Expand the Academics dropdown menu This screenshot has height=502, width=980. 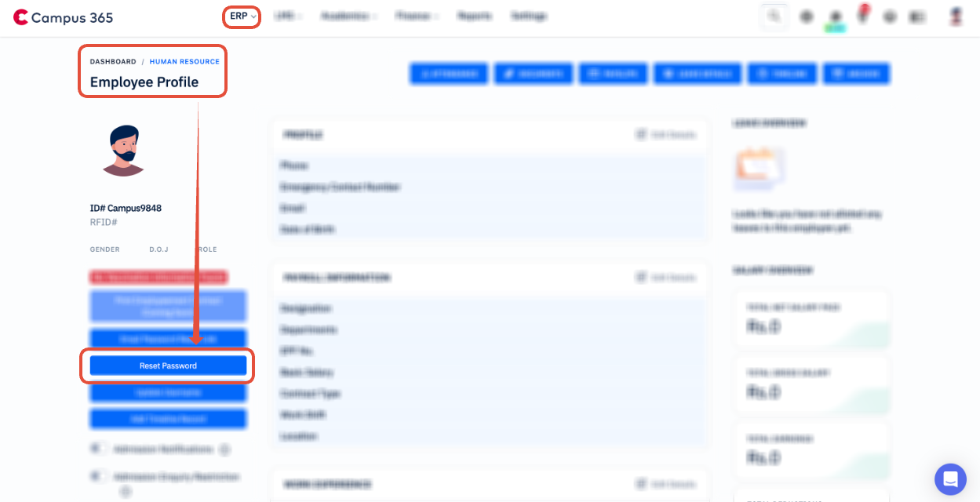click(x=350, y=16)
